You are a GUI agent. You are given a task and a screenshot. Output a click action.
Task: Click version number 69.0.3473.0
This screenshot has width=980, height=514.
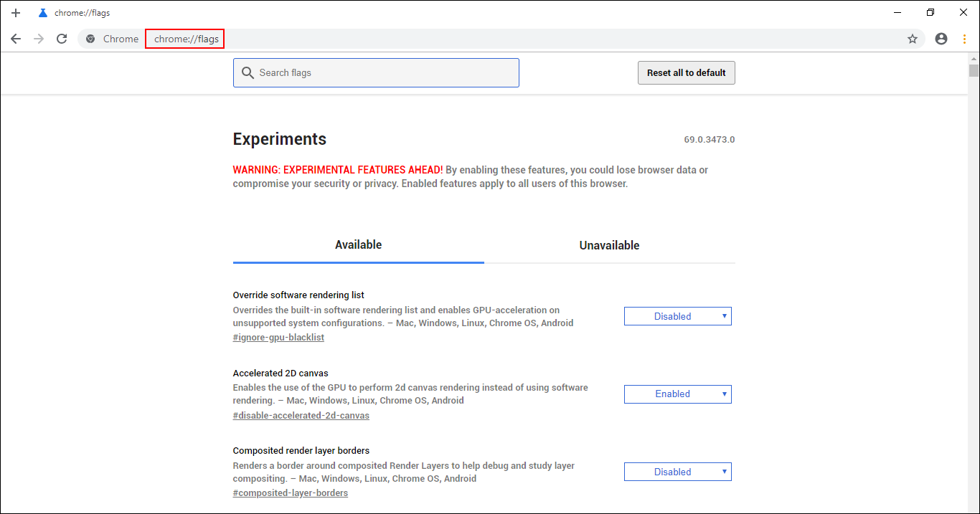pos(710,140)
